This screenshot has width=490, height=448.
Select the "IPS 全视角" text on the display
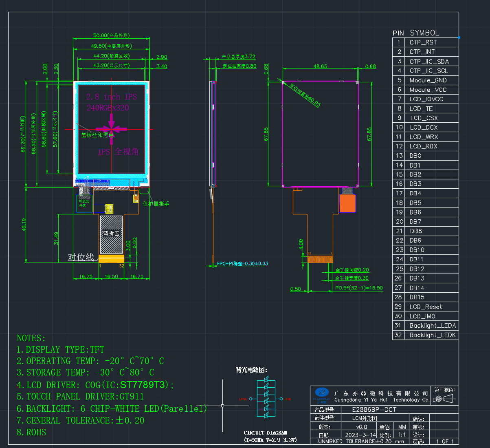point(118,152)
